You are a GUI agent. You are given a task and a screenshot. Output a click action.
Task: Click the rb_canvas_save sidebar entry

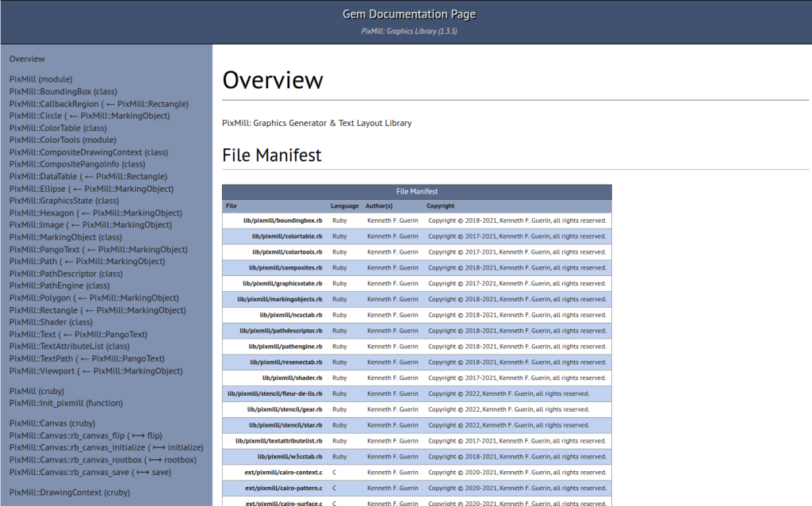(x=90, y=472)
